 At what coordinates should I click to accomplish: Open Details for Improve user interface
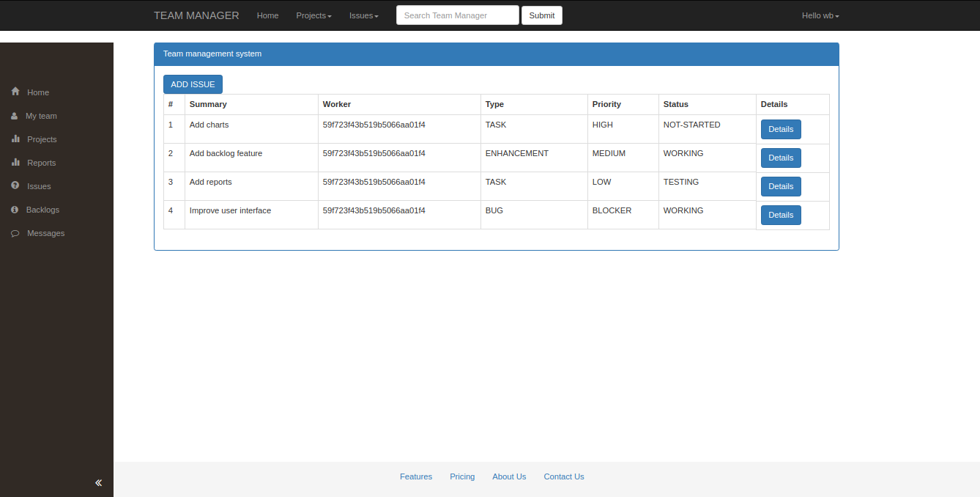[781, 215]
